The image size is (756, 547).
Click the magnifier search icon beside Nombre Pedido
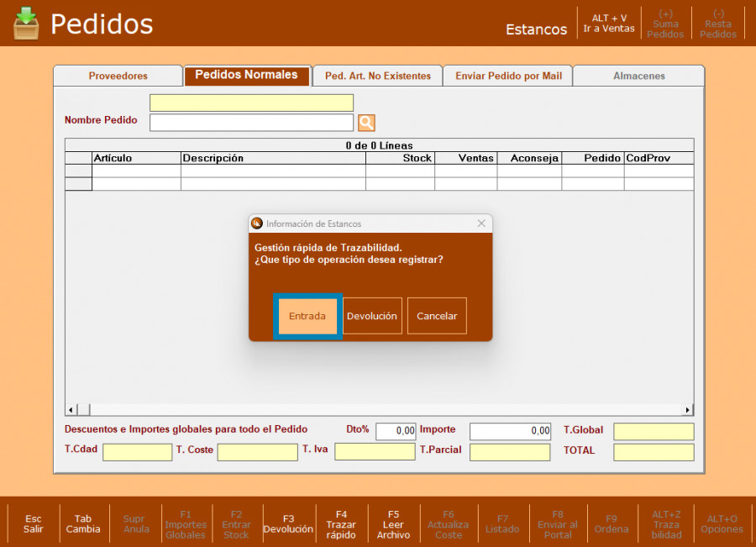pyautogui.click(x=366, y=123)
